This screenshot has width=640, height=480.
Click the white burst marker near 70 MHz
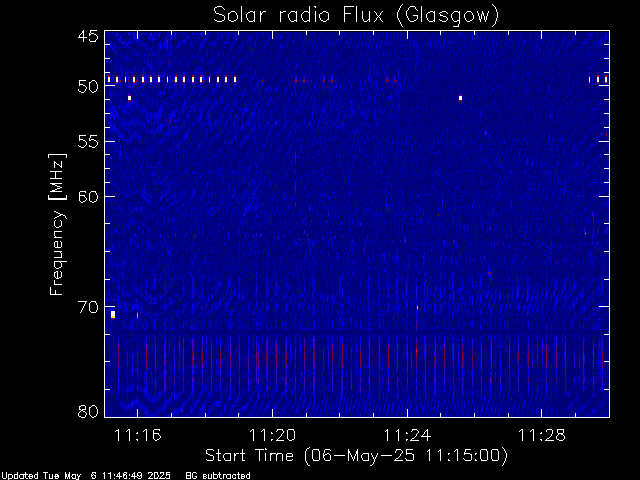pos(113,314)
